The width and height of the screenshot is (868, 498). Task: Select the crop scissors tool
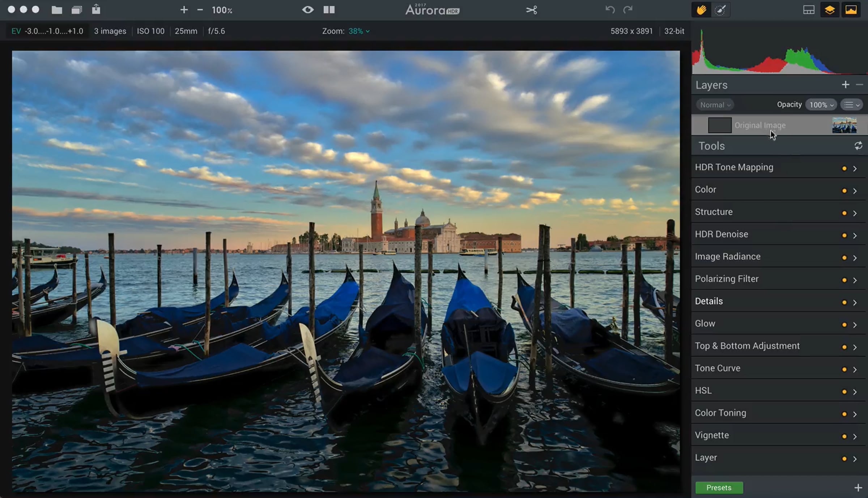[x=531, y=10]
